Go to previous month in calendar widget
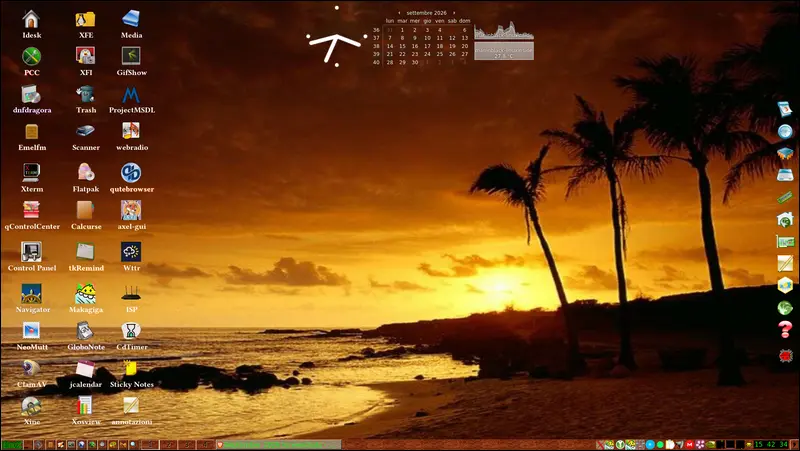Viewport: 800px width, 451px height. (399, 13)
